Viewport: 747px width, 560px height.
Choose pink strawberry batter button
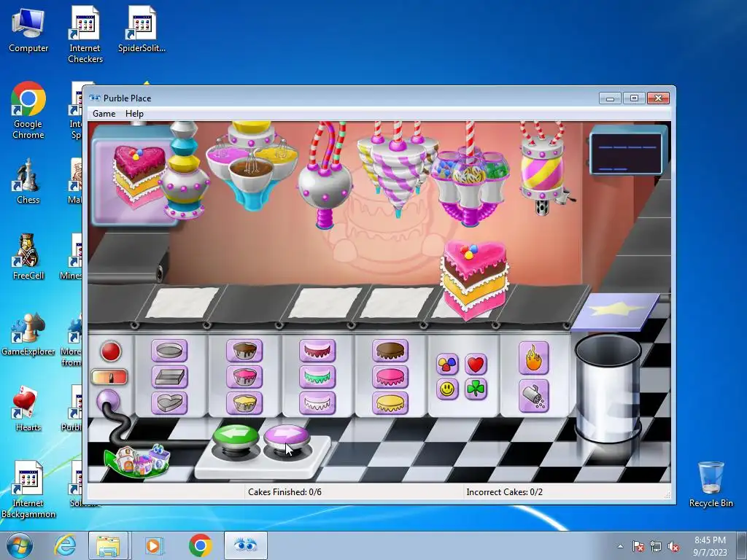[244, 377]
